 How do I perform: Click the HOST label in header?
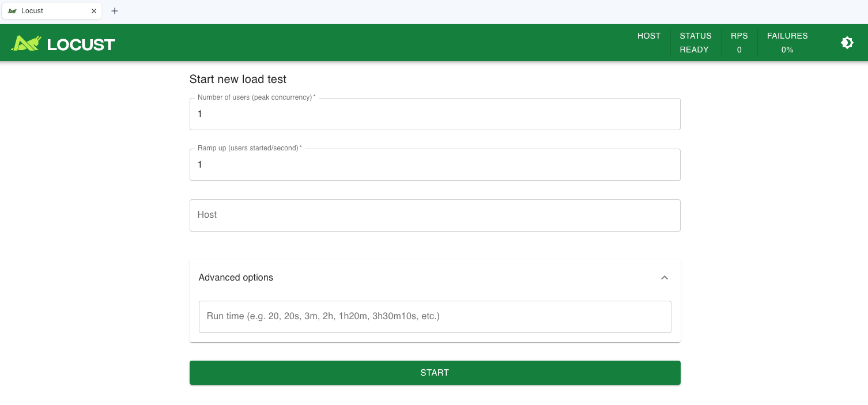click(648, 36)
